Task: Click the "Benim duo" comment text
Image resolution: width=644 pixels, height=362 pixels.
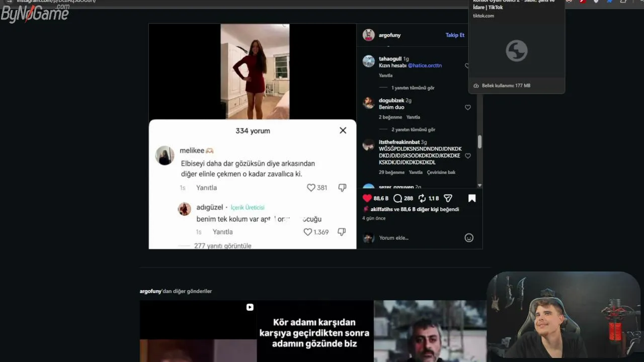Action: coord(391,107)
